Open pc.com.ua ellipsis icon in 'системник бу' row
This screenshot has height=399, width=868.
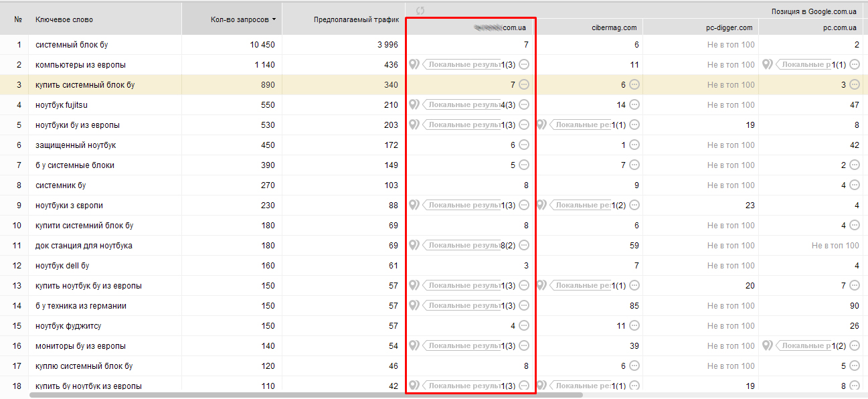pos(855,185)
